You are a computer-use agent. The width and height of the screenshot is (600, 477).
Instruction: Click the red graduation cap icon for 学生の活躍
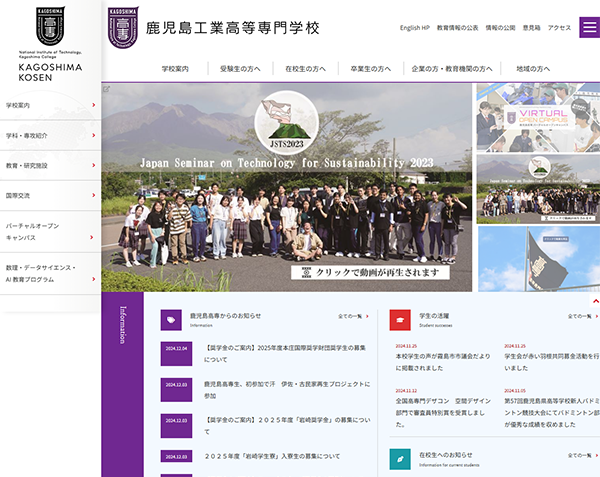pyautogui.click(x=400, y=320)
